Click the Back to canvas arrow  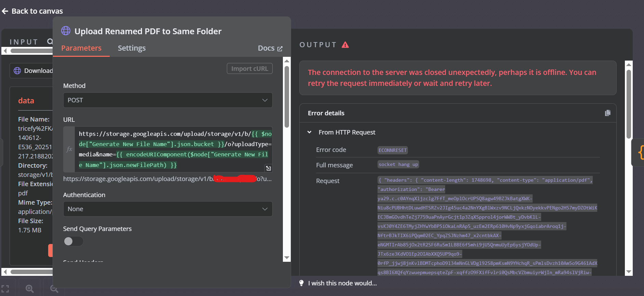point(5,11)
